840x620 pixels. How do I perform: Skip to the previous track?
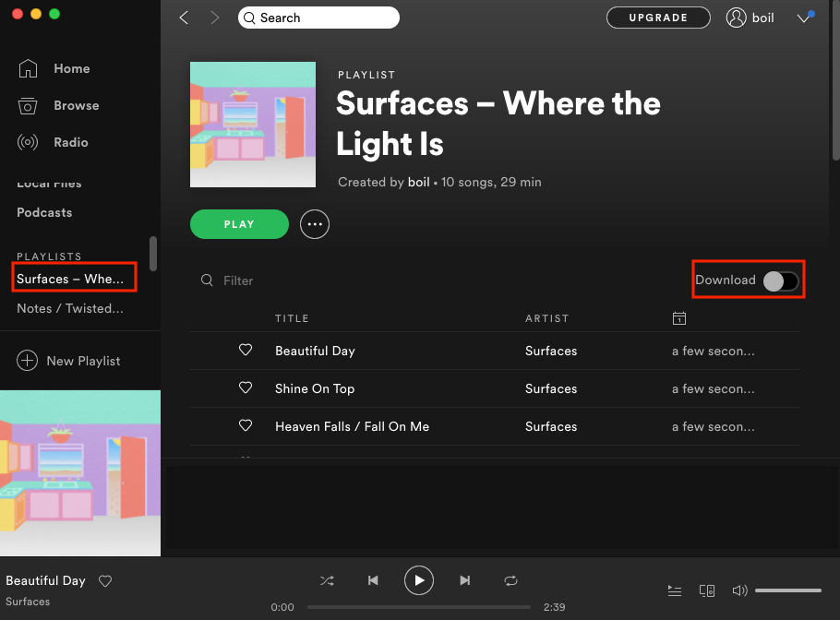click(x=373, y=580)
